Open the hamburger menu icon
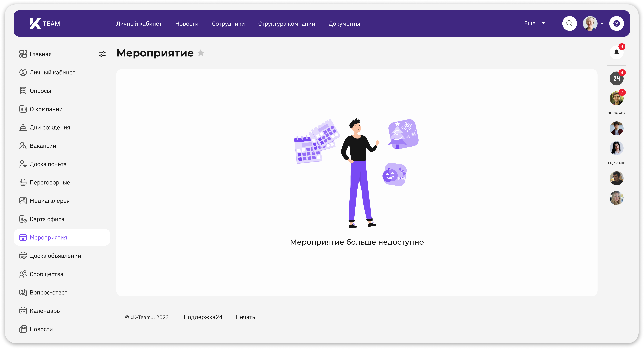This screenshot has width=644, height=349. (x=22, y=23)
